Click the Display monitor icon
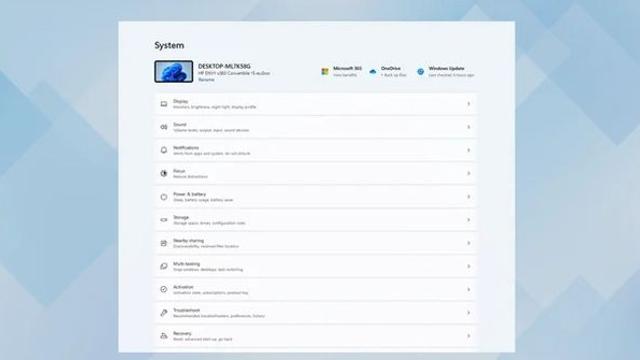 (164, 104)
